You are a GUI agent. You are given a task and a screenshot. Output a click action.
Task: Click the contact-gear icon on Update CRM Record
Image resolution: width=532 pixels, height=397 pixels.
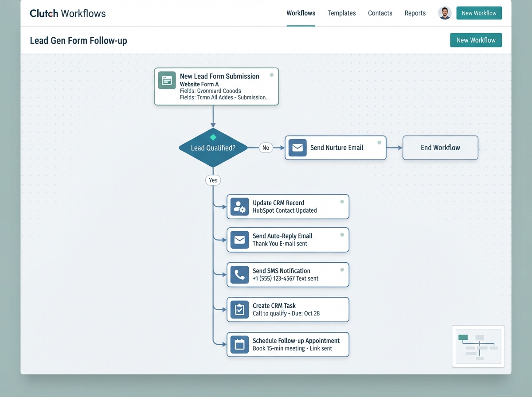[x=240, y=206]
